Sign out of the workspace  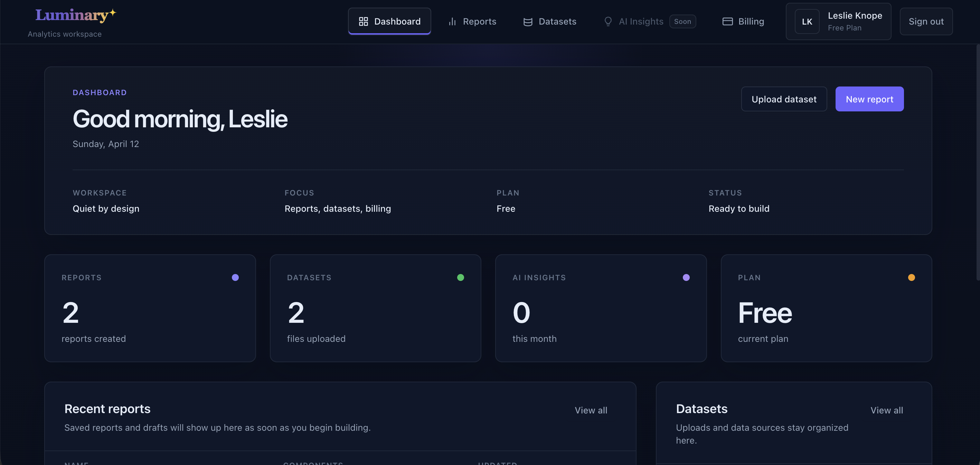[x=926, y=21]
